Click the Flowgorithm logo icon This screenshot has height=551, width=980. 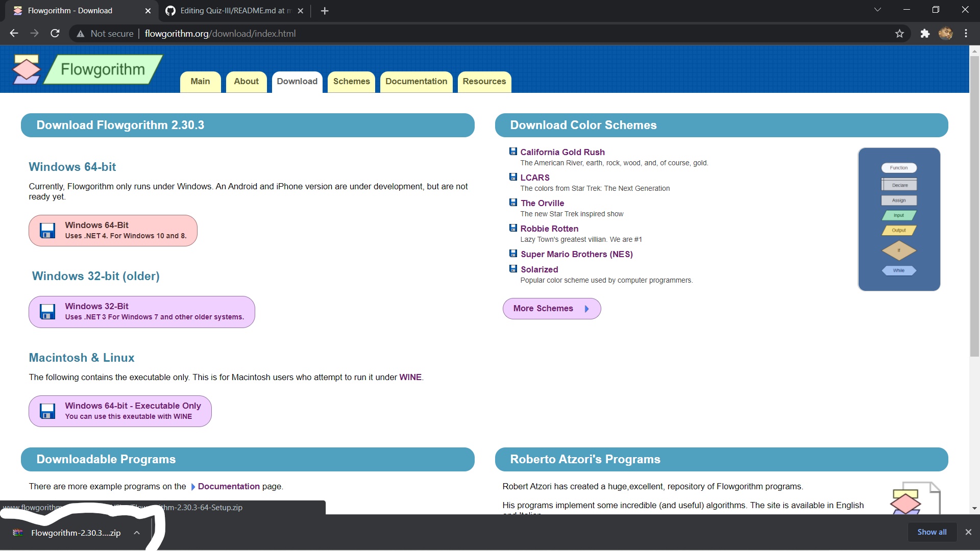pos(27,69)
